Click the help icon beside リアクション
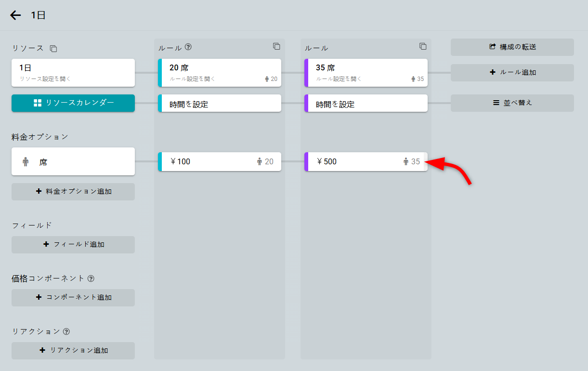The width and height of the screenshot is (588, 371). pos(66,331)
